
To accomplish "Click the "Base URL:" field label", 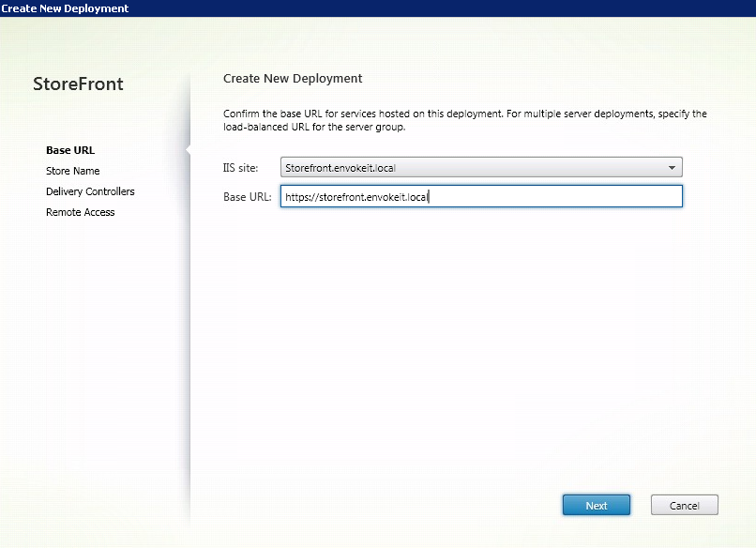I will tap(248, 197).
